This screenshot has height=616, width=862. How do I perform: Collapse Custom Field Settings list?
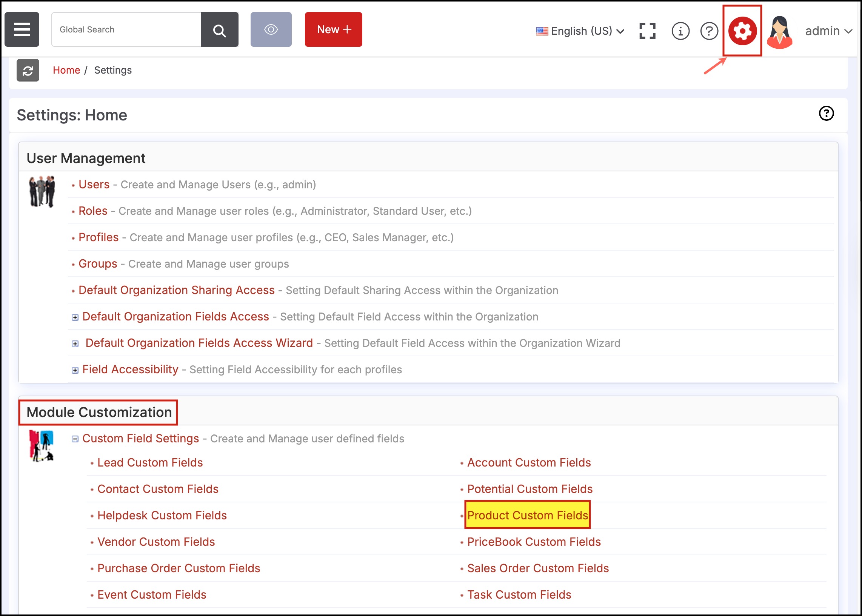[75, 439]
